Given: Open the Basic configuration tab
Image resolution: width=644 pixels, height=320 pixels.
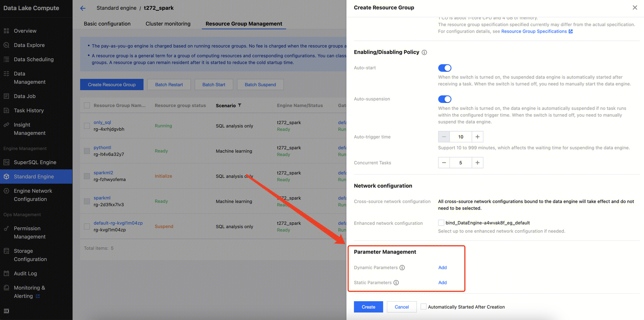Looking at the screenshot, I should tap(107, 24).
